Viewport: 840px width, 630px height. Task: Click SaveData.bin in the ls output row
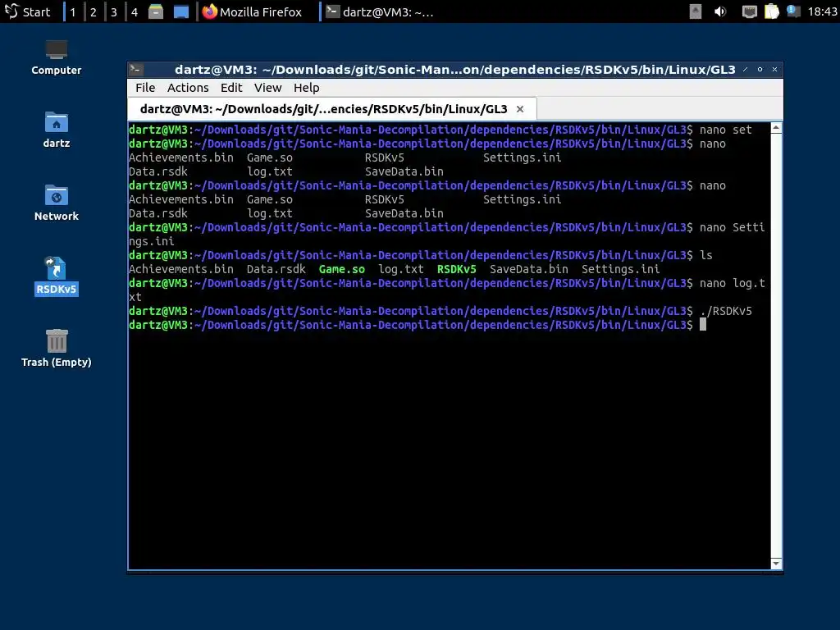(x=529, y=269)
